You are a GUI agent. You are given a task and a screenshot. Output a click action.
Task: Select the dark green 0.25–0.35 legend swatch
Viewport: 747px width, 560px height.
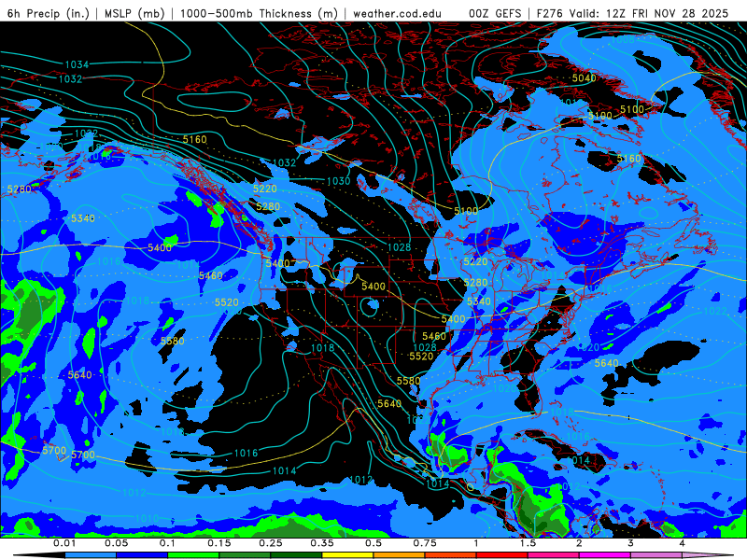(296, 555)
